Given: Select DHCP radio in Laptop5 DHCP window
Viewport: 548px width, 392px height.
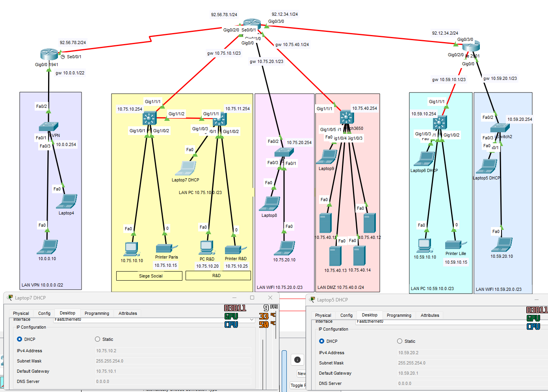Looking at the screenshot, I should (321, 341).
